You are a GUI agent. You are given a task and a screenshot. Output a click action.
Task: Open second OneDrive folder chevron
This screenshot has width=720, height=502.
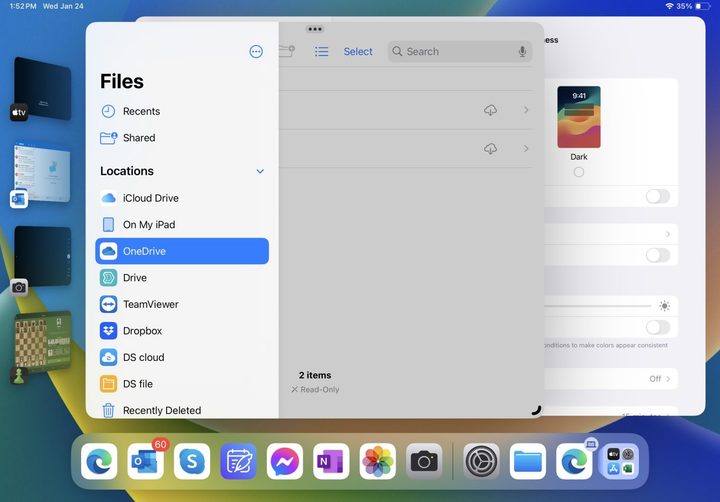click(526, 149)
